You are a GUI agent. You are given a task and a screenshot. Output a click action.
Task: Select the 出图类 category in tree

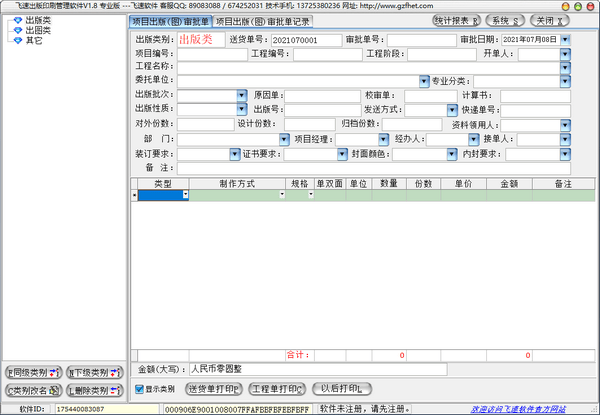pyautogui.click(x=39, y=31)
